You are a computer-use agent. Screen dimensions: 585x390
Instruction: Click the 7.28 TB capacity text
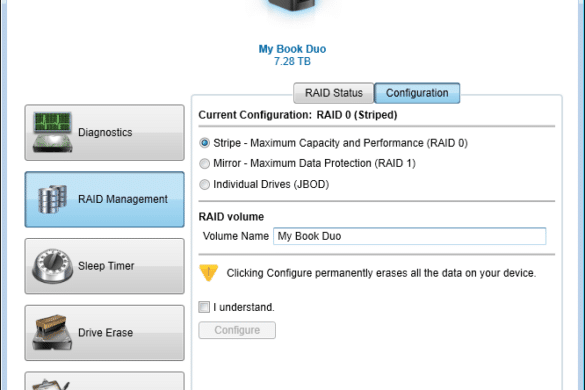292,61
